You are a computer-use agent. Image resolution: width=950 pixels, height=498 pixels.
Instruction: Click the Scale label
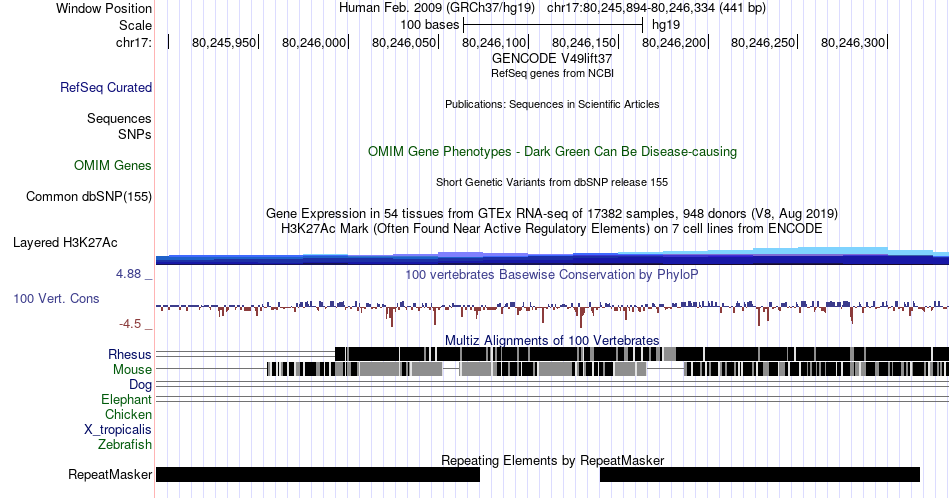tap(135, 25)
